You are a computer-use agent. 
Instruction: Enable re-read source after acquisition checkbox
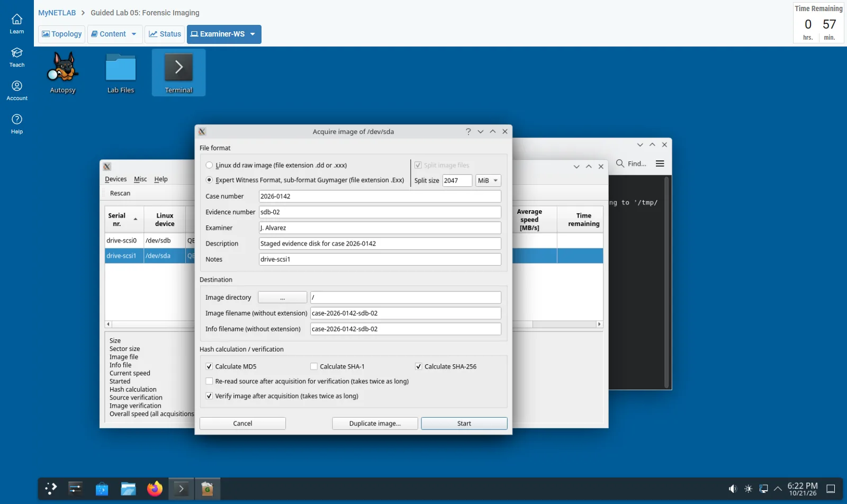click(209, 381)
